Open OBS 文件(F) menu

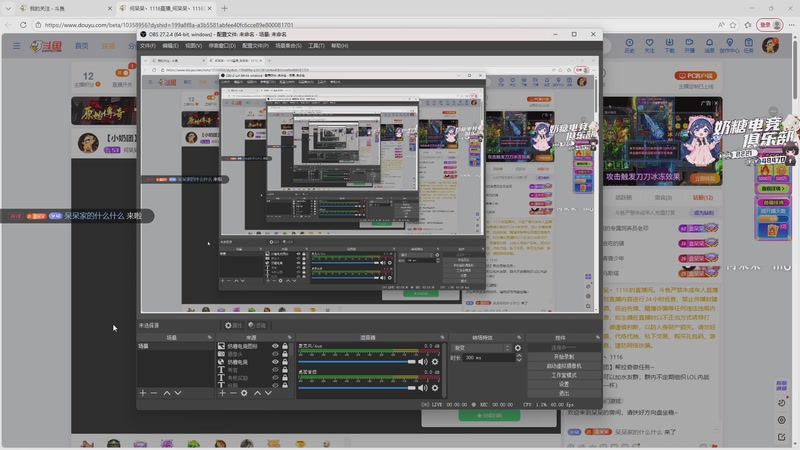click(148, 46)
